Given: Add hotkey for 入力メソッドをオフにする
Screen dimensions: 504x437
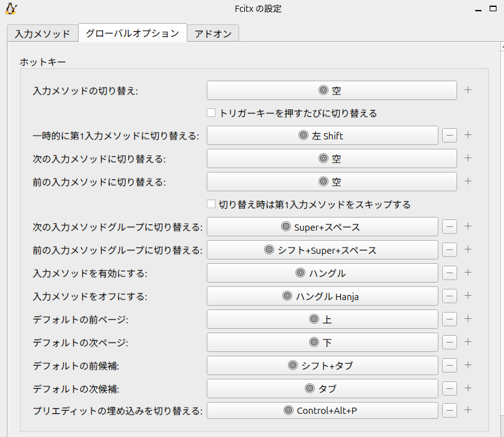Looking at the screenshot, I should (468, 296).
